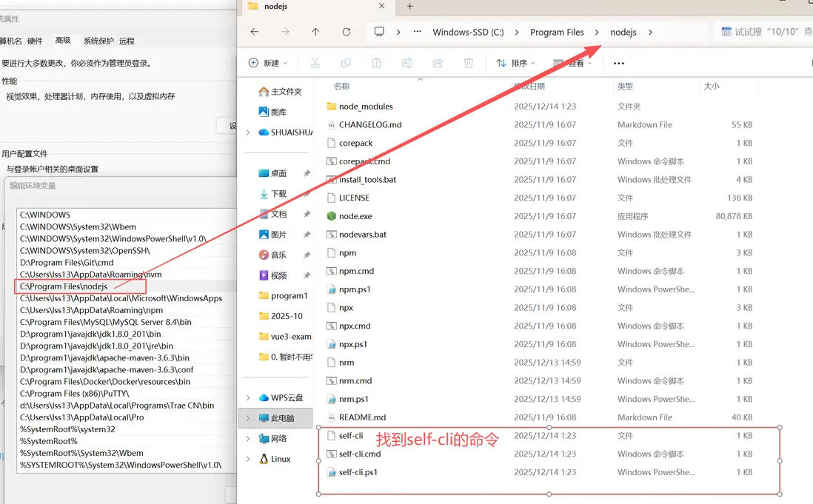Select the npx.ps1 file
This screenshot has width=813, height=504.
352,344
